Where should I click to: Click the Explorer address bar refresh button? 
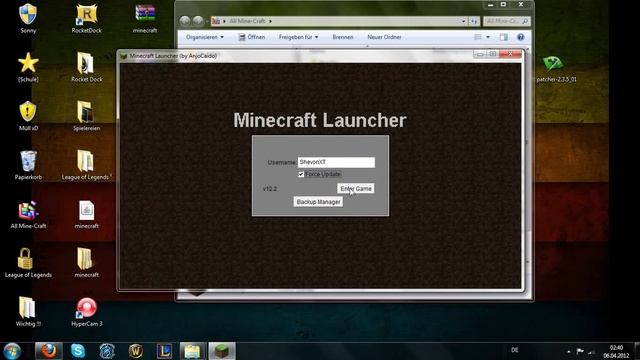tap(474, 21)
